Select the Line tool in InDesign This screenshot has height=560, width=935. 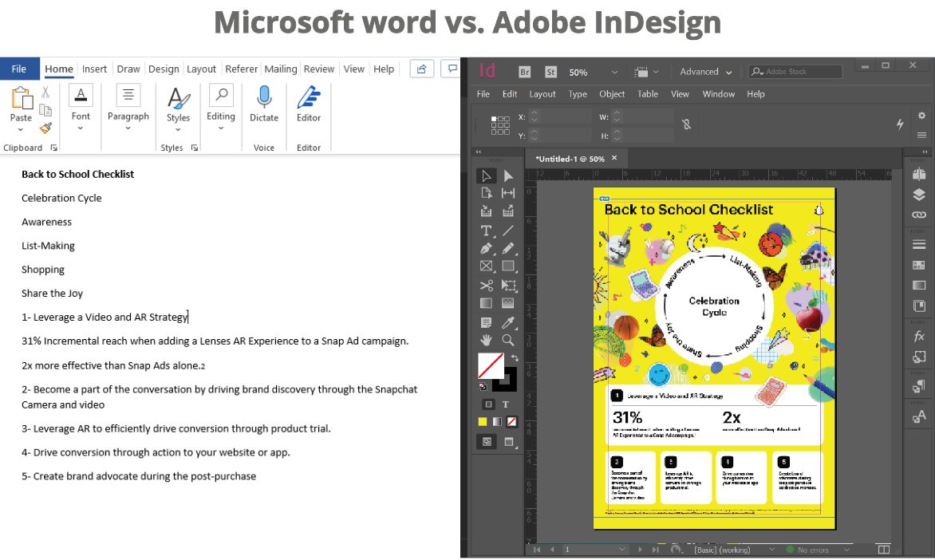tap(508, 231)
